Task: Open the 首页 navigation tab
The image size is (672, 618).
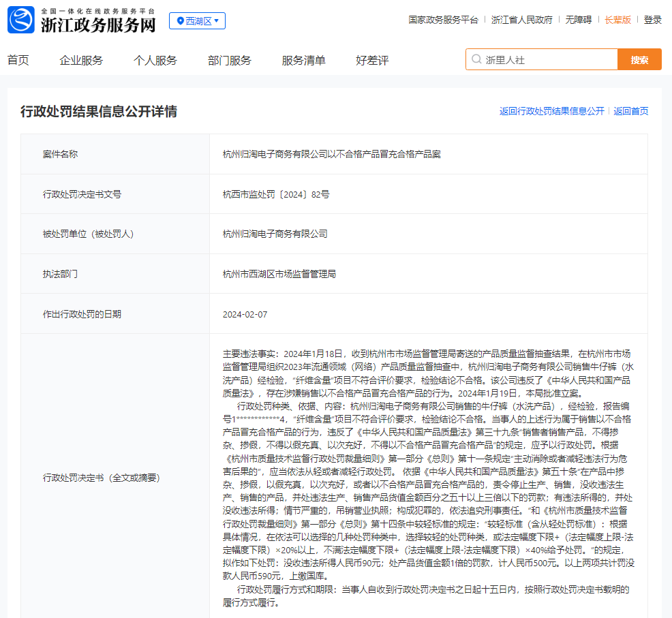Action: 18,60
